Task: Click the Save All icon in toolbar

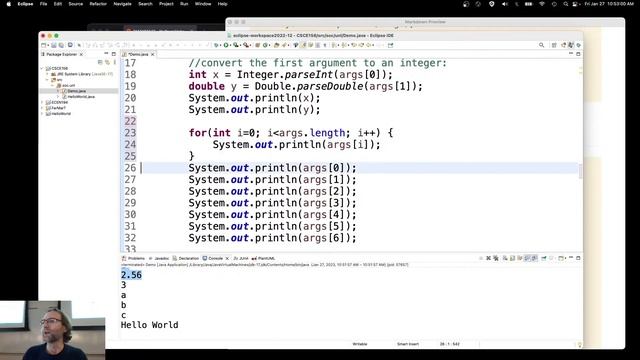Action: click(x=61, y=45)
